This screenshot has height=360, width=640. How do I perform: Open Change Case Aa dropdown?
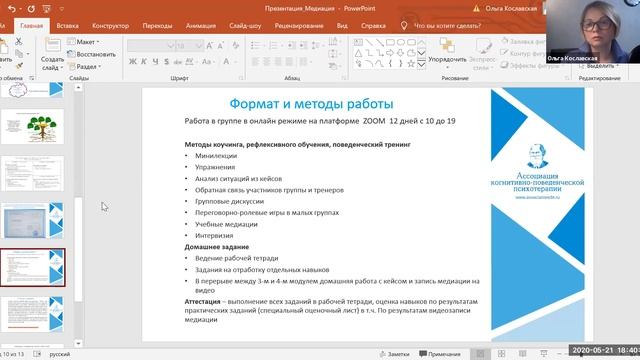coord(208,62)
